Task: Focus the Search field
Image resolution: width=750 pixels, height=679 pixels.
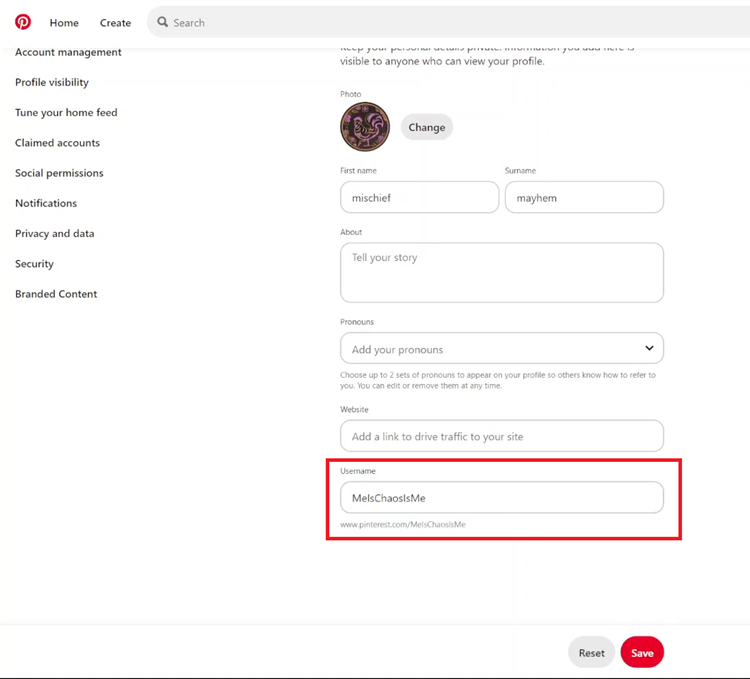Action: click(450, 22)
